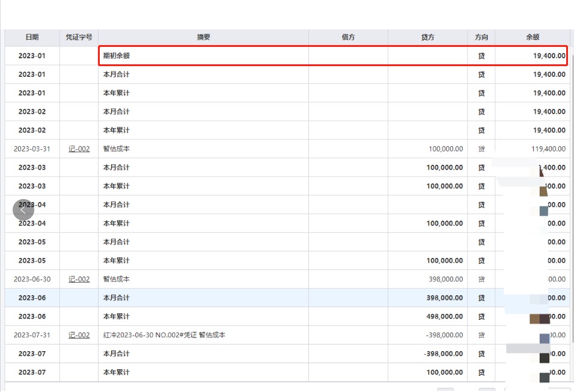Open voucher 记-002 dated 2023-03-31

79,149
